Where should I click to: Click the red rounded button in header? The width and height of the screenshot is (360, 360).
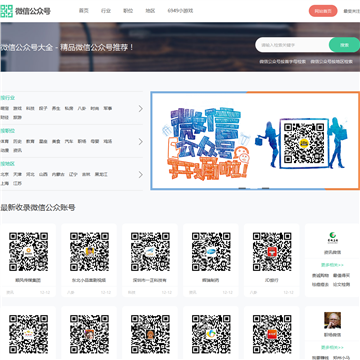(323, 11)
